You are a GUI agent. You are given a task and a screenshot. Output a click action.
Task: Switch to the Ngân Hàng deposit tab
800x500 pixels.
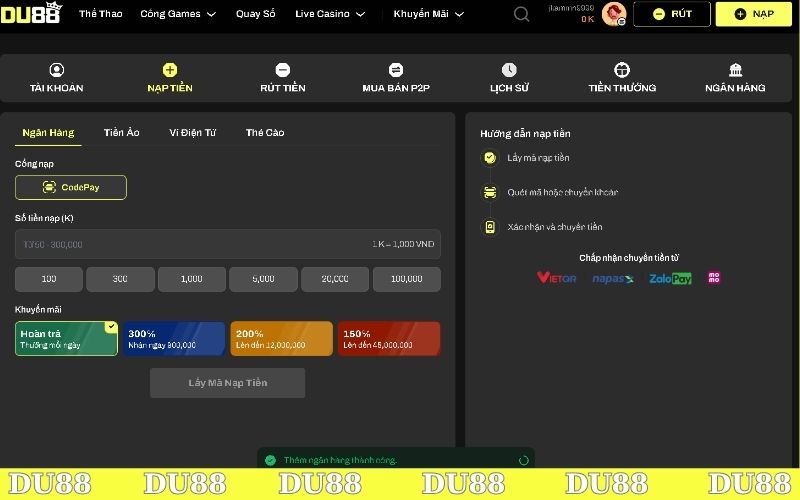click(x=48, y=133)
